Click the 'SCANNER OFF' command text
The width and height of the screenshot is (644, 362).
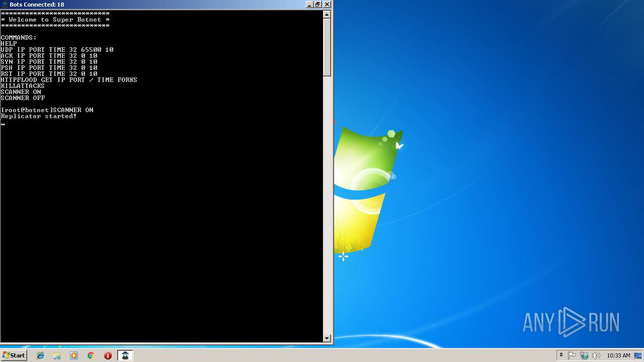(x=23, y=98)
